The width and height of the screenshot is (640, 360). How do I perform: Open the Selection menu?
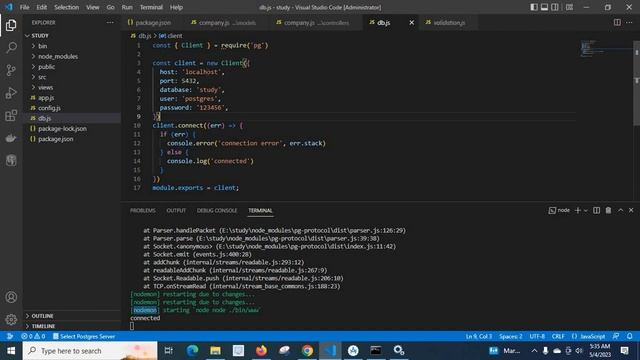click(x=67, y=7)
